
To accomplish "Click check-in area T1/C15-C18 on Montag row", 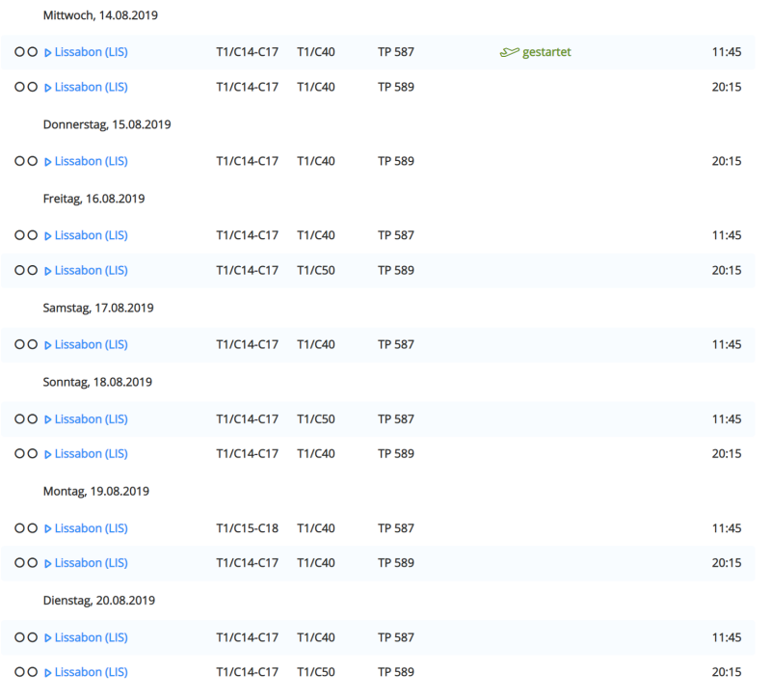I will [x=247, y=528].
